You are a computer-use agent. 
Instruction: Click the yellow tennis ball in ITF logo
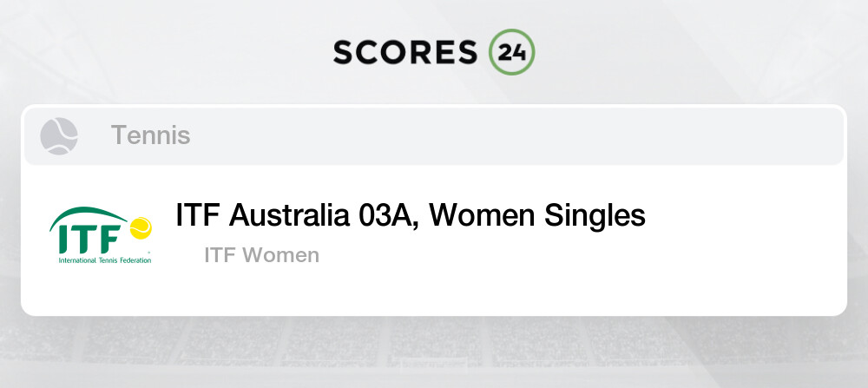pos(140,228)
